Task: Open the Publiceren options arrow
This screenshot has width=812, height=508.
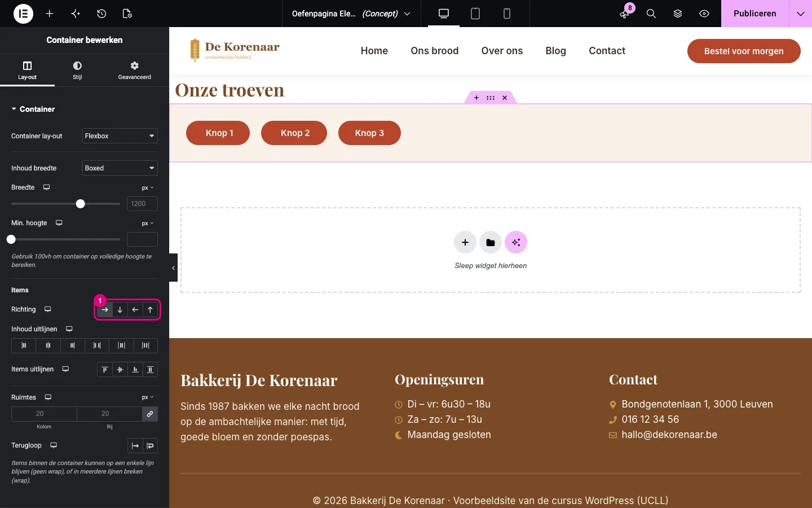Action: tap(801, 14)
